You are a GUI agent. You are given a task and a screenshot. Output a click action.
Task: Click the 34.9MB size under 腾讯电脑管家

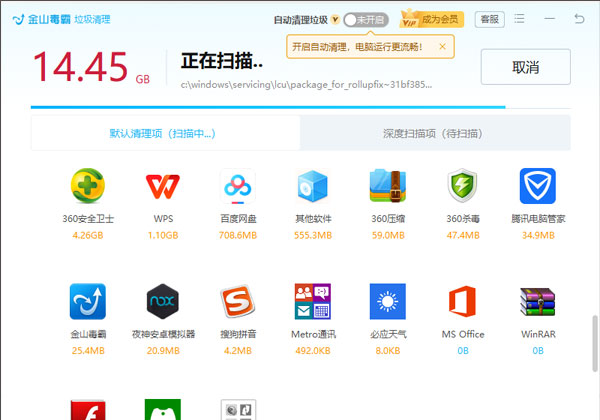pos(538,235)
